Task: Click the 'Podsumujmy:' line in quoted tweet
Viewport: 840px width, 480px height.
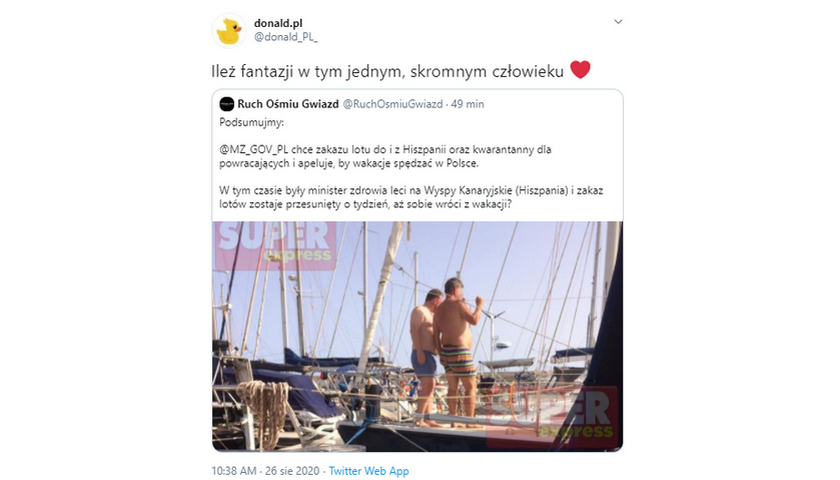Action: pos(252,123)
